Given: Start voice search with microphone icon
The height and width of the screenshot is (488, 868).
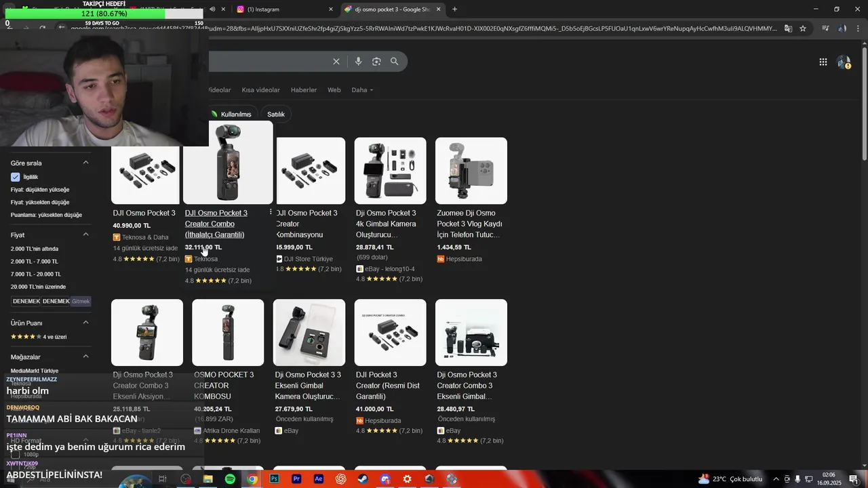Looking at the screenshot, I should click(x=358, y=62).
